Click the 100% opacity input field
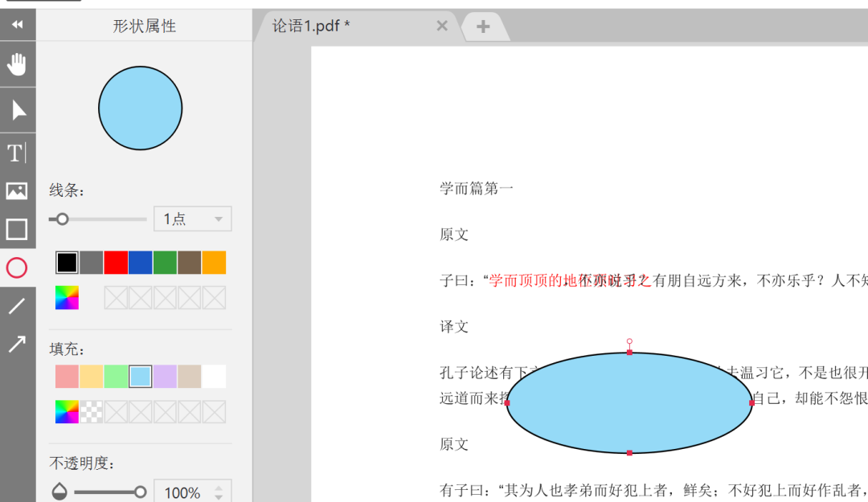The image size is (868, 502). pos(182,492)
